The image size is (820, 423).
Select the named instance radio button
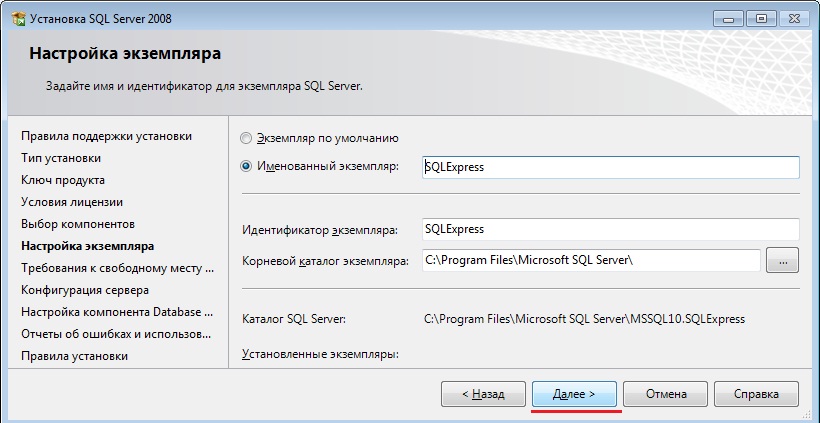coord(245,167)
